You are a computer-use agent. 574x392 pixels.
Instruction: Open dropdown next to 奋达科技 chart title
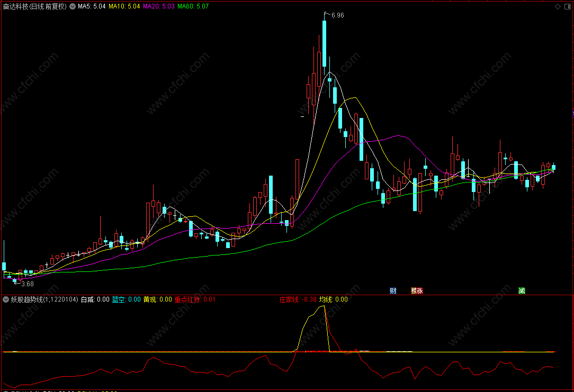[73, 6]
